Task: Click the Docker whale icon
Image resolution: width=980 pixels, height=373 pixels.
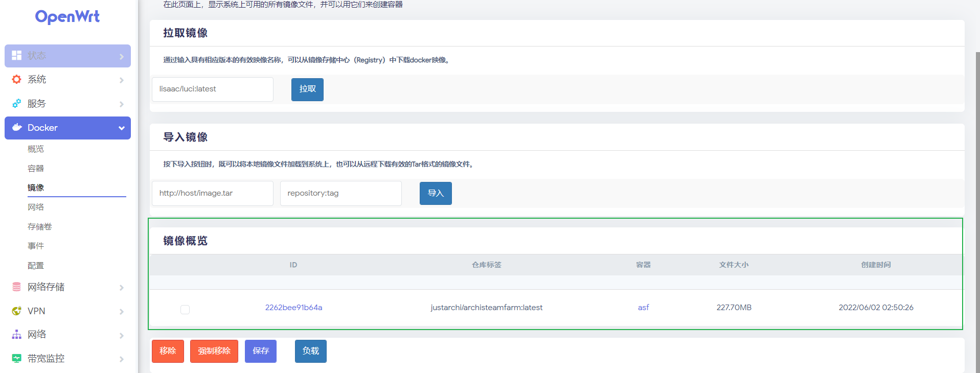Action: tap(17, 127)
